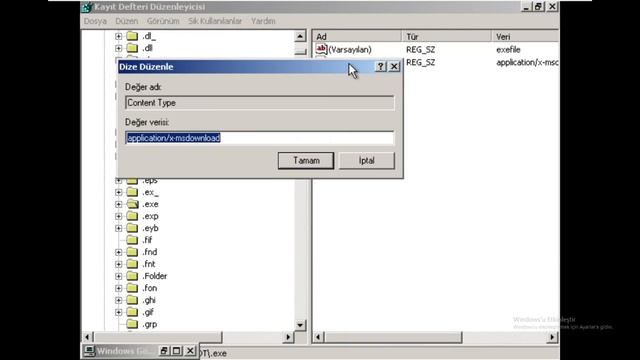Click the minimized Windows window icon
This screenshot has width=640, height=360.
pyautogui.click(x=89, y=351)
